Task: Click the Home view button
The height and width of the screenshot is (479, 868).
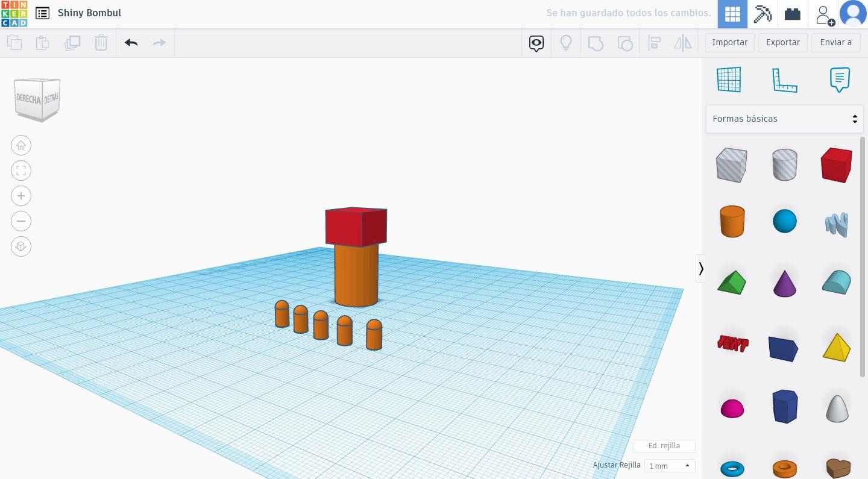Action: [21, 145]
